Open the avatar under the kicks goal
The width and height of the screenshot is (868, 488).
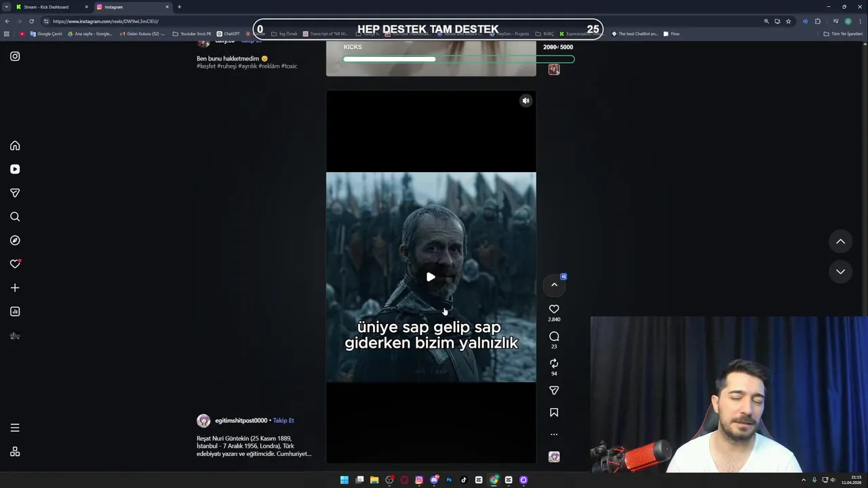point(554,70)
